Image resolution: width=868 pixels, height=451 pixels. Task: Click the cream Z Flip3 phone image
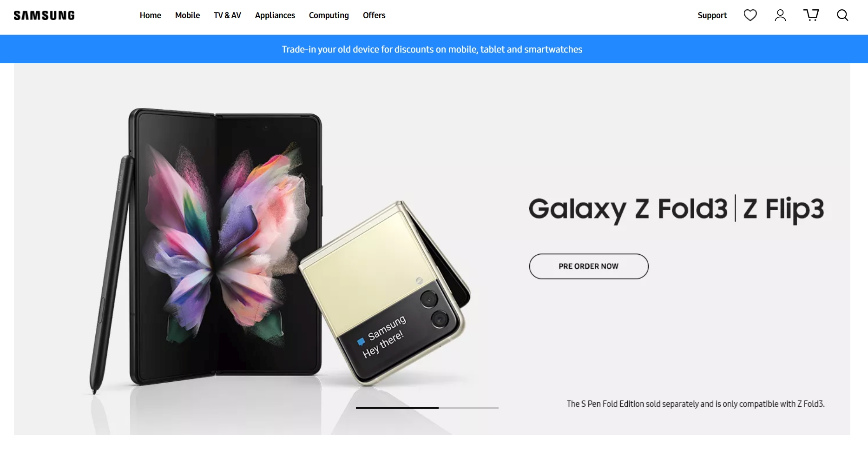coord(385,294)
